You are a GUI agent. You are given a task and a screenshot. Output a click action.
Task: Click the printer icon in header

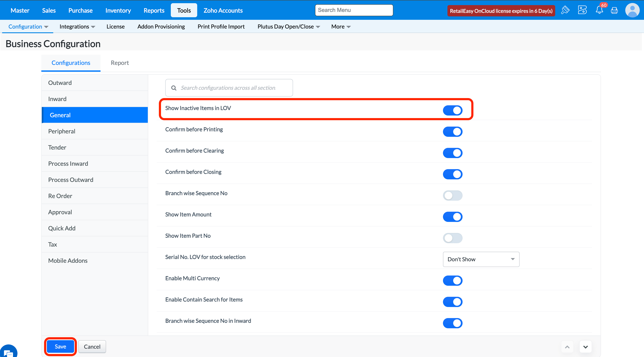614,10
